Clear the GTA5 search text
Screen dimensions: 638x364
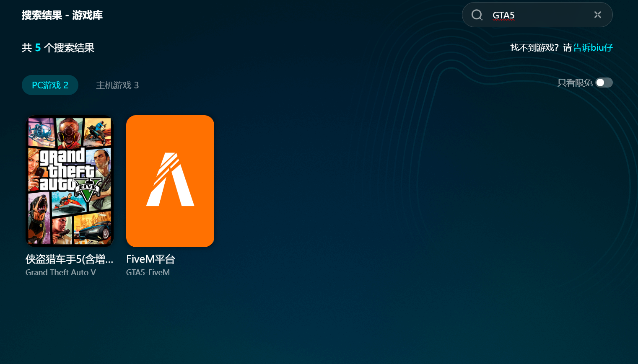tap(598, 15)
